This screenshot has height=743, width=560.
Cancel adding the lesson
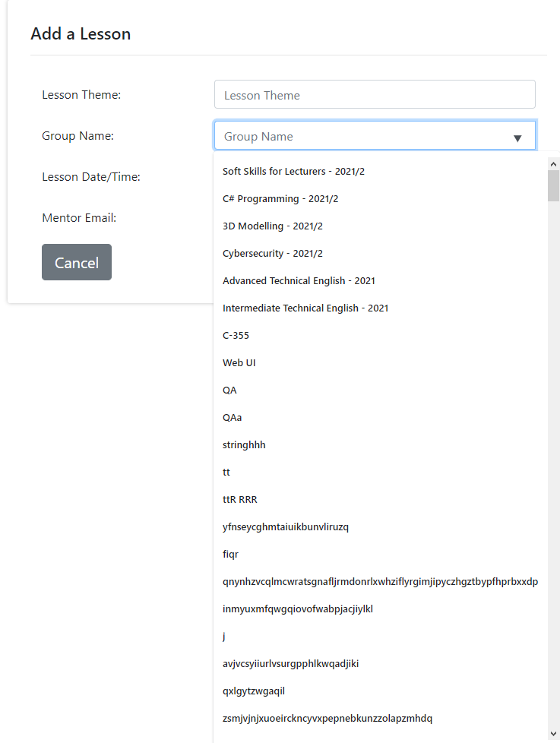click(77, 262)
